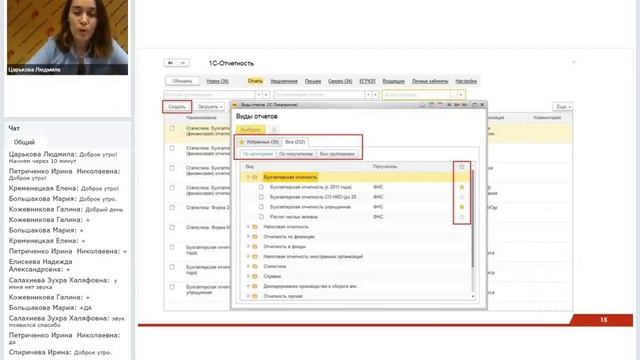Image resolution: width=640 pixels, height=360 pixels.
Task: Collapse the Бухгалтерская отчетность group
Action: tap(248, 177)
